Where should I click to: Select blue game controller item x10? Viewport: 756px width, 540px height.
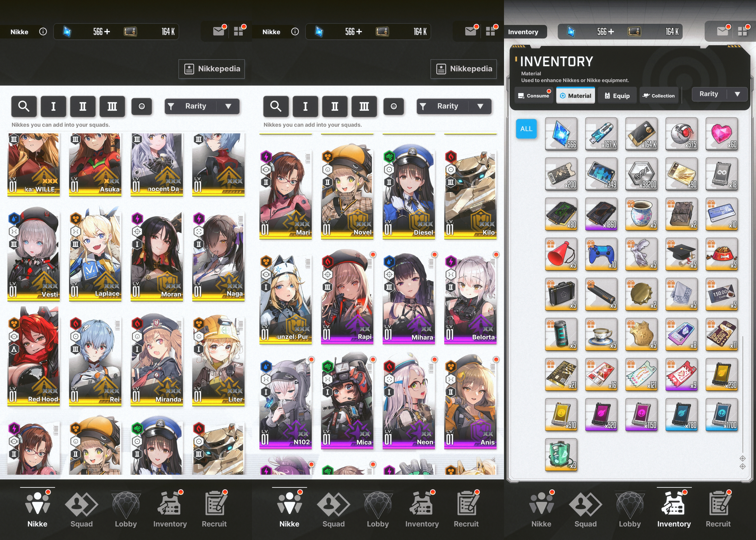(601, 254)
